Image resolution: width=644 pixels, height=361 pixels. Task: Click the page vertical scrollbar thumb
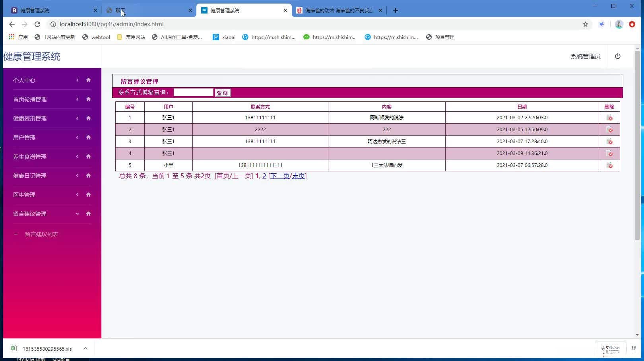(637, 145)
